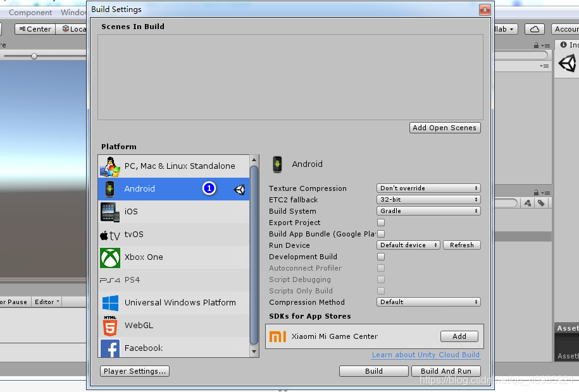
Task: Open options menu icon below the Inspector search field
Action: (544, 66)
